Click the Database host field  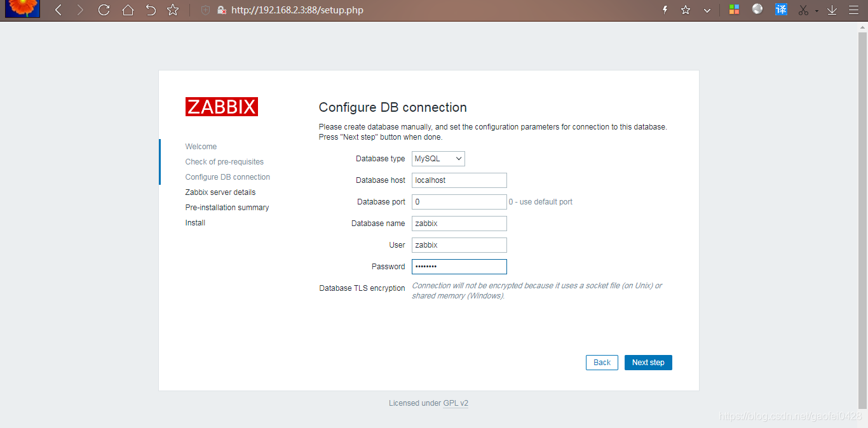(x=459, y=180)
